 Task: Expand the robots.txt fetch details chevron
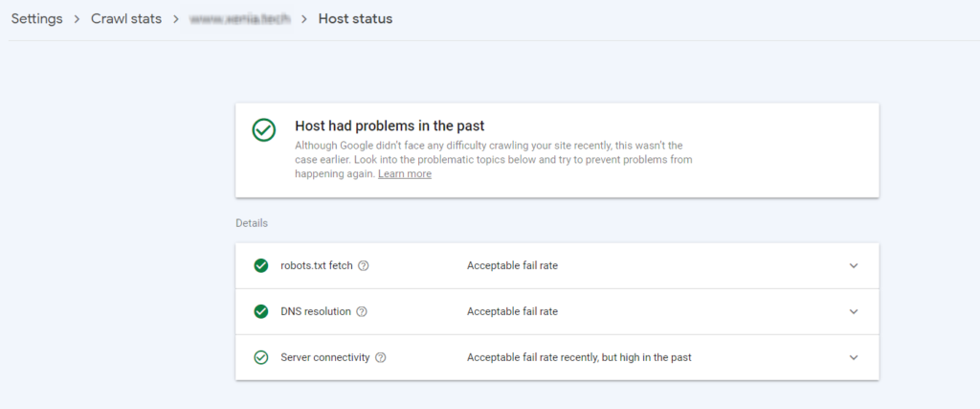(x=854, y=265)
